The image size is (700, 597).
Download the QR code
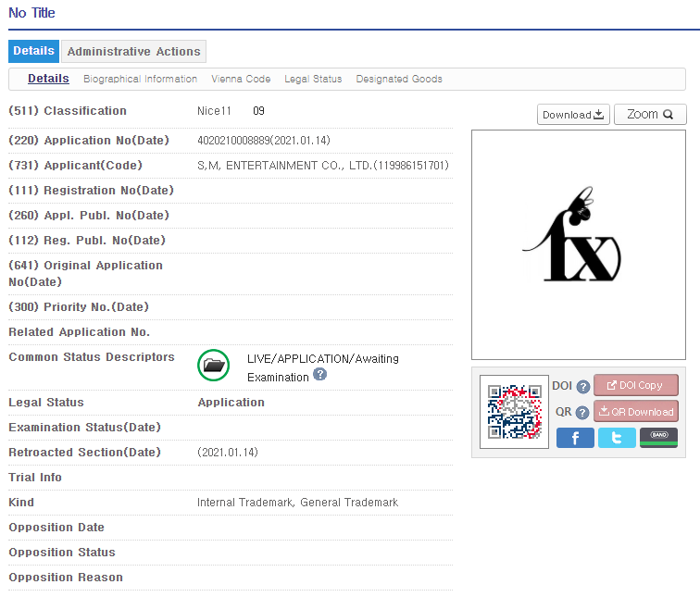[x=636, y=411]
